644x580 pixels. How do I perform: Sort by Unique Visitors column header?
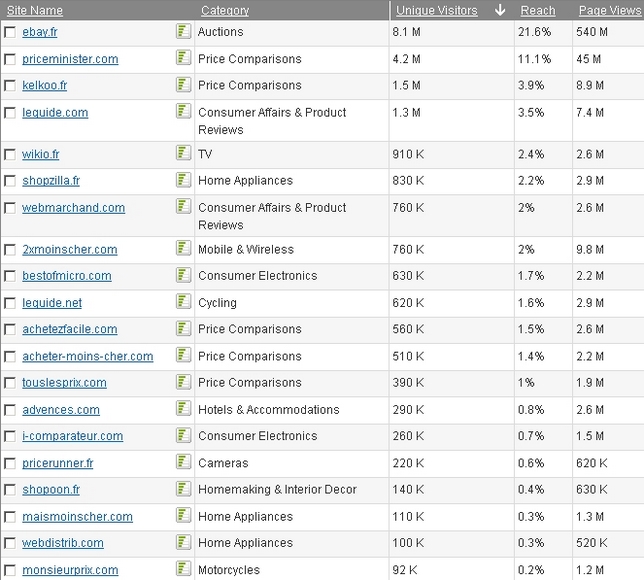437,11
